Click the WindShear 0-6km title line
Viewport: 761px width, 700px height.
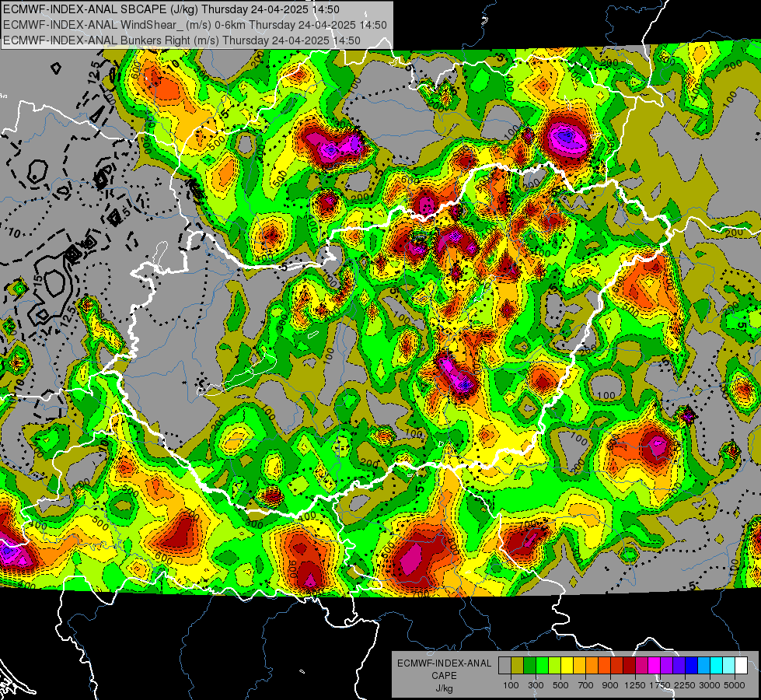[194, 25]
